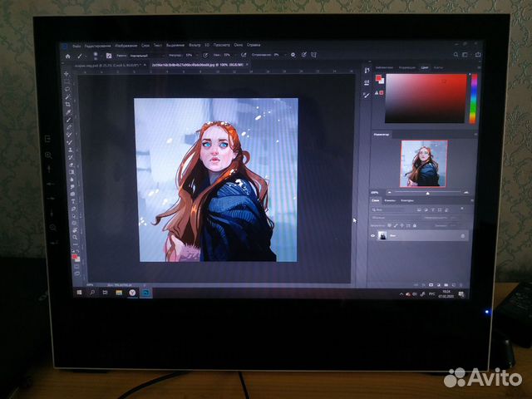Open the brush tool preset picker
532x399 pixels.
coord(81,56)
